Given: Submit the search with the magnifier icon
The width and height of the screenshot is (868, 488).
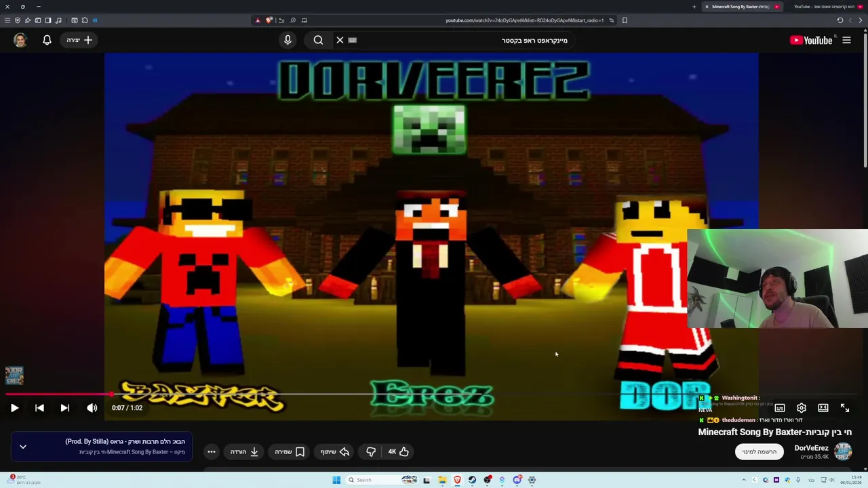Looking at the screenshot, I should 318,40.
